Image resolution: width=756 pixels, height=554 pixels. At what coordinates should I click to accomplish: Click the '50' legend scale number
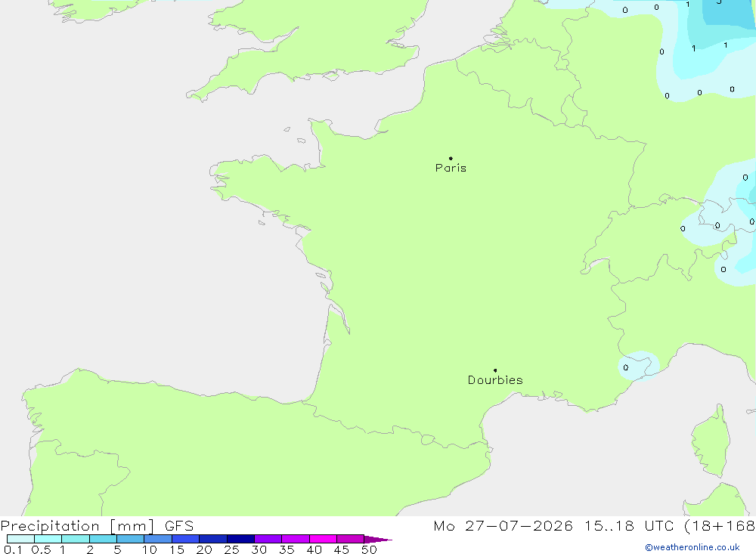coord(369,549)
